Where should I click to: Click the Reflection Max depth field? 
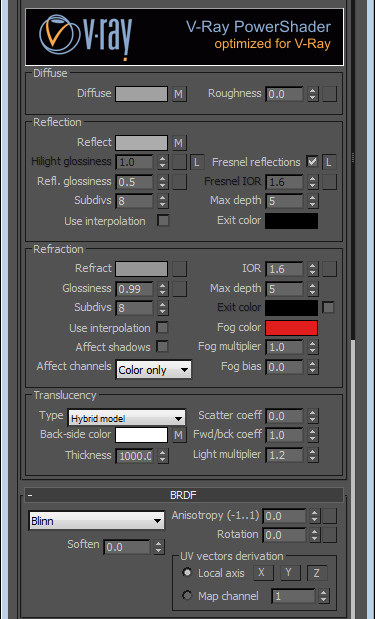[x=284, y=201]
